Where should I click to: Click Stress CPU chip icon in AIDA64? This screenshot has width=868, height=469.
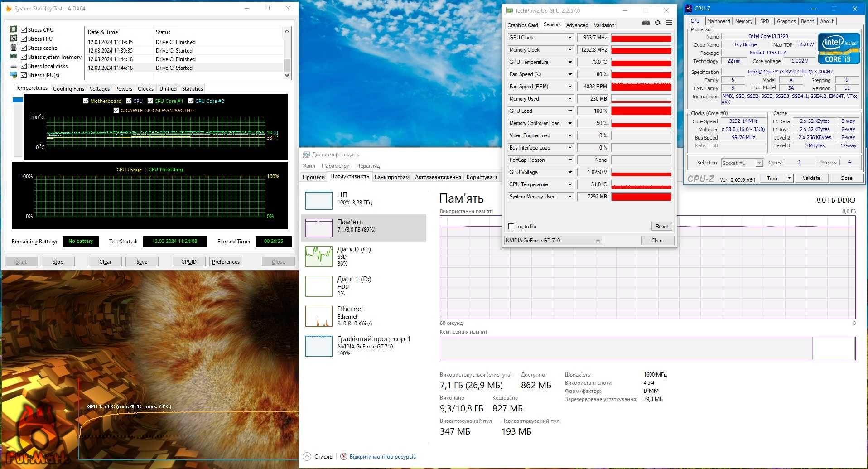(x=14, y=29)
